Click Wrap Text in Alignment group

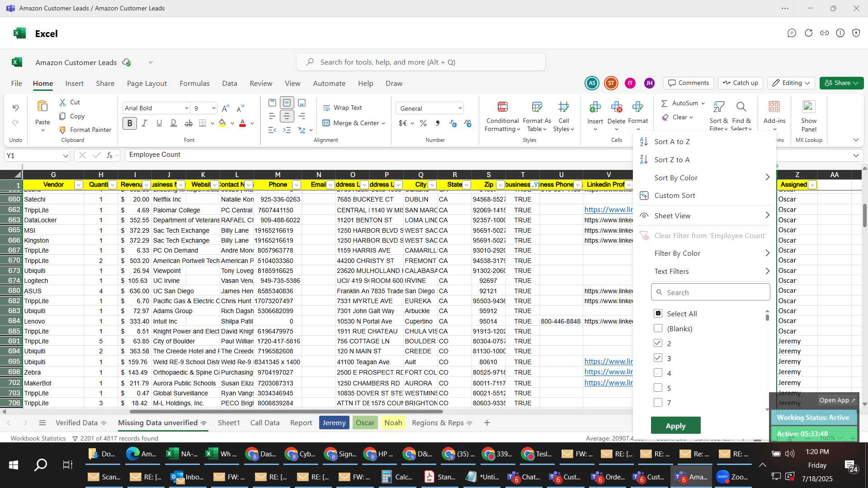click(342, 108)
